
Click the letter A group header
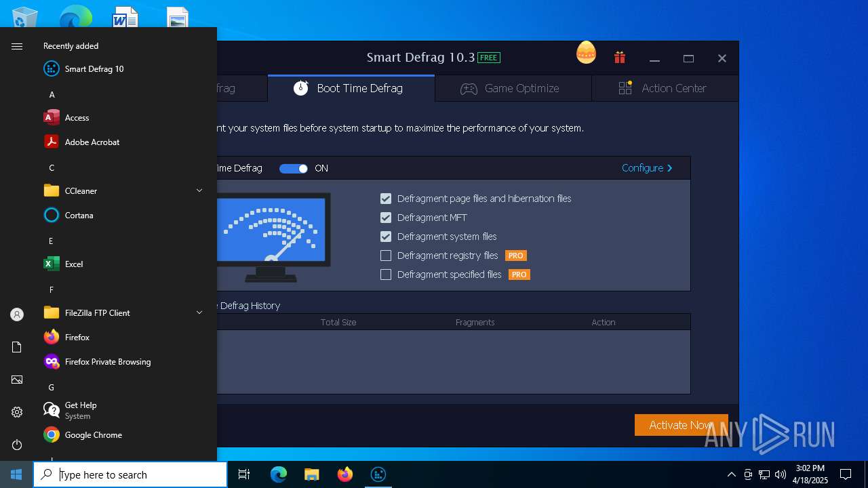[52, 95]
